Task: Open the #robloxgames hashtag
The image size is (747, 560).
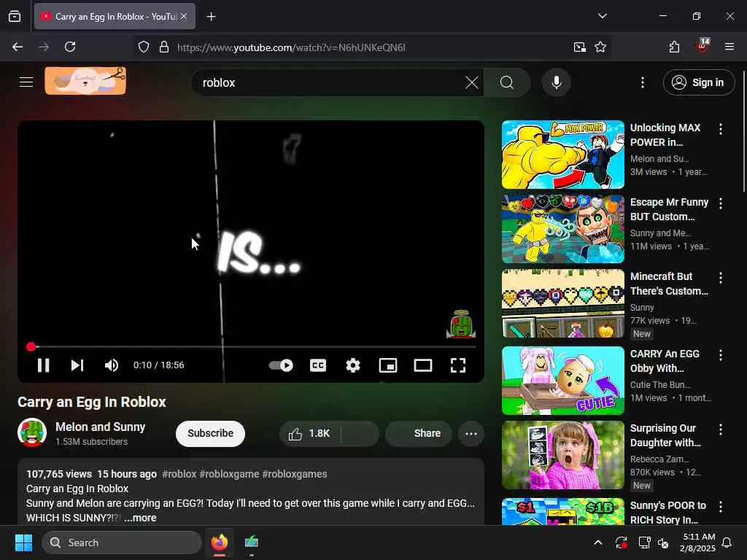Action: [295, 474]
